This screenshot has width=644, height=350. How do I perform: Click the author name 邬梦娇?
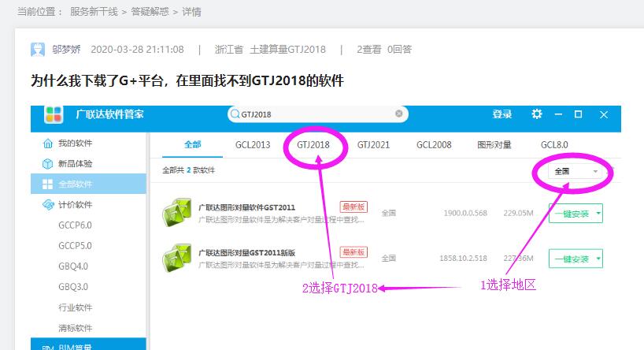(x=66, y=50)
